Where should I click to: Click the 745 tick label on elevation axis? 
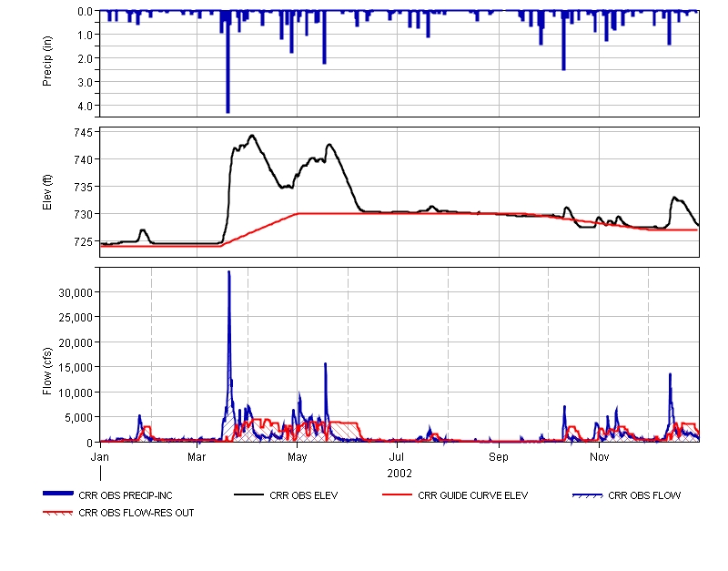(85, 133)
